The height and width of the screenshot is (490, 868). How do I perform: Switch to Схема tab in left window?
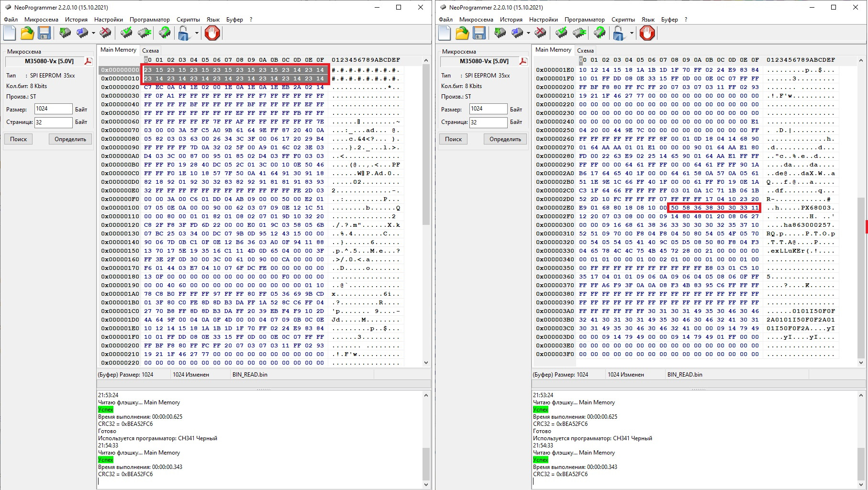click(x=150, y=50)
